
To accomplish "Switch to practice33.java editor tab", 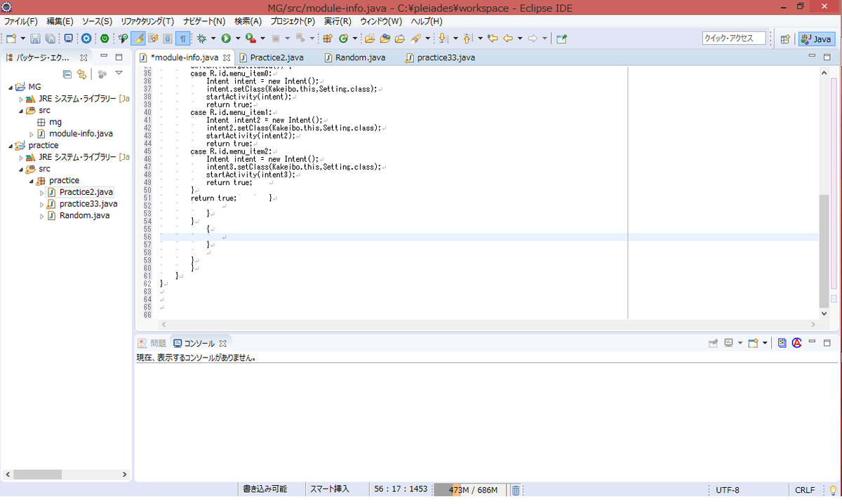I will pyautogui.click(x=440, y=57).
